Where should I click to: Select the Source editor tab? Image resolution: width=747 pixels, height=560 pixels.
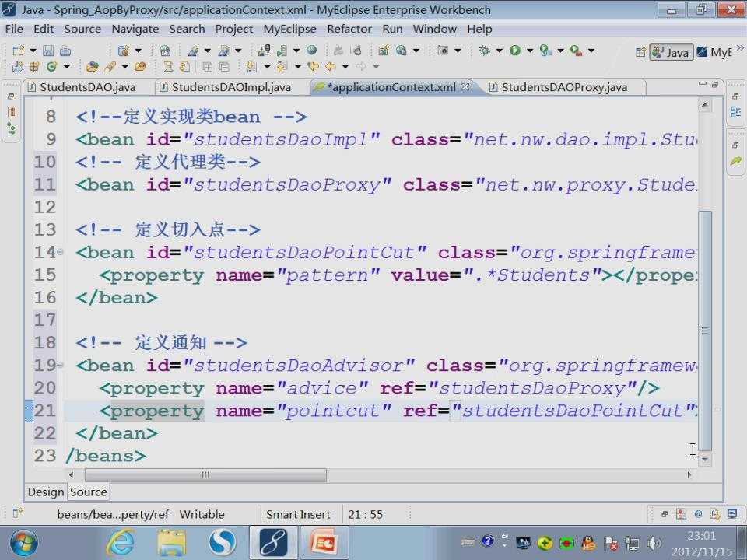coord(89,492)
